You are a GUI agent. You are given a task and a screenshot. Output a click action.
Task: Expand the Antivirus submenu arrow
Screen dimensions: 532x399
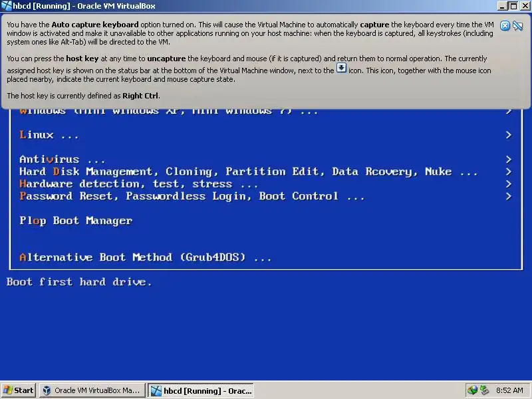pos(508,160)
